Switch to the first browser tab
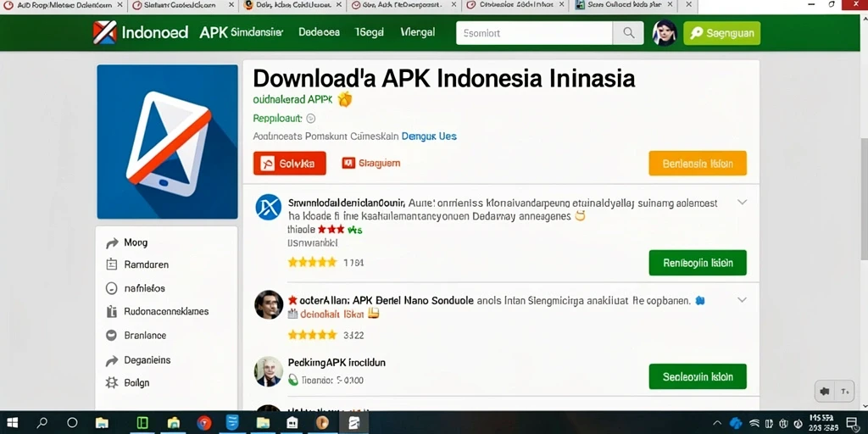The height and width of the screenshot is (434, 868). pos(64,5)
